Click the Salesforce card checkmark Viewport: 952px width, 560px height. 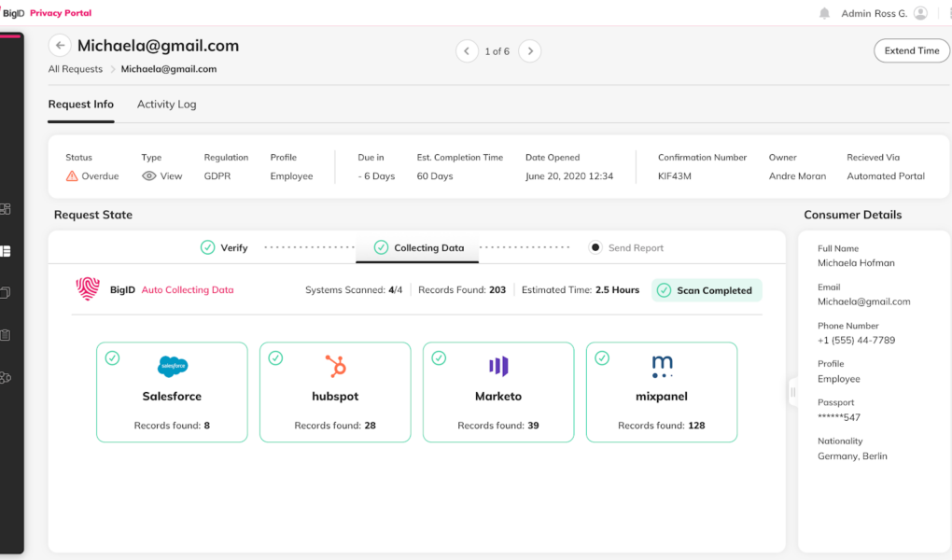(x=112, y=358)
